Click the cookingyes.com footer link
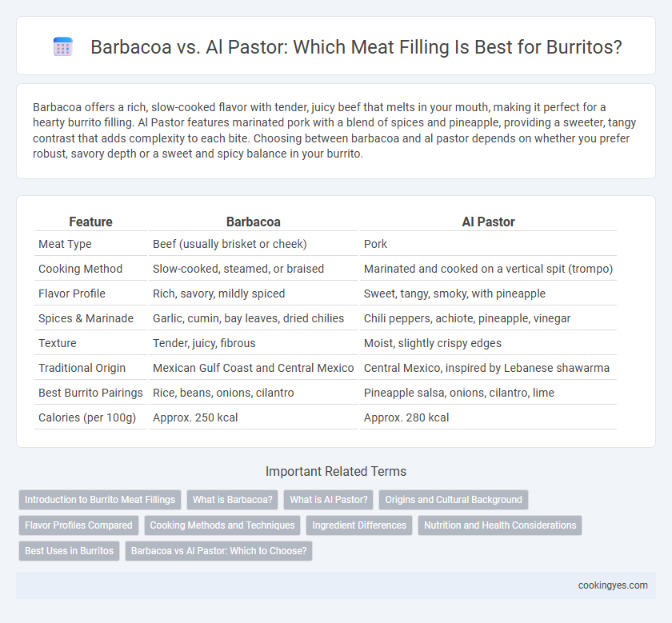The width and height of the screenshot is (672, 623). pos(613,585)
